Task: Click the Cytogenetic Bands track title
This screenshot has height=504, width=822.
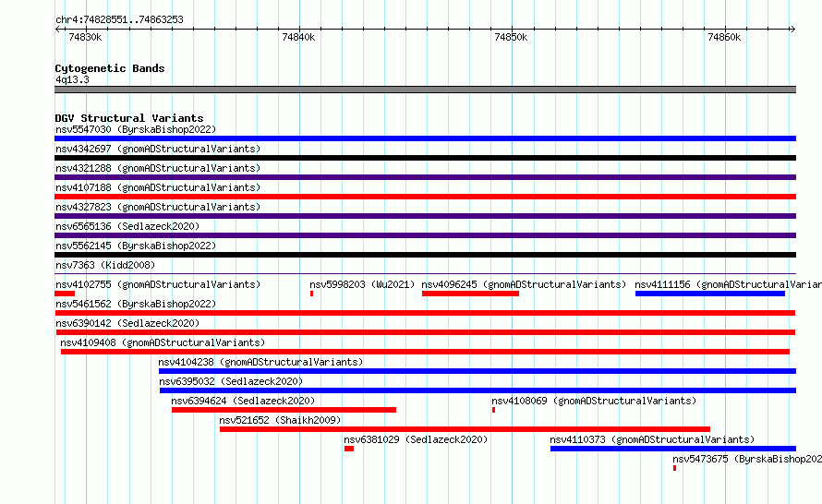Action: tap(110, 68)
